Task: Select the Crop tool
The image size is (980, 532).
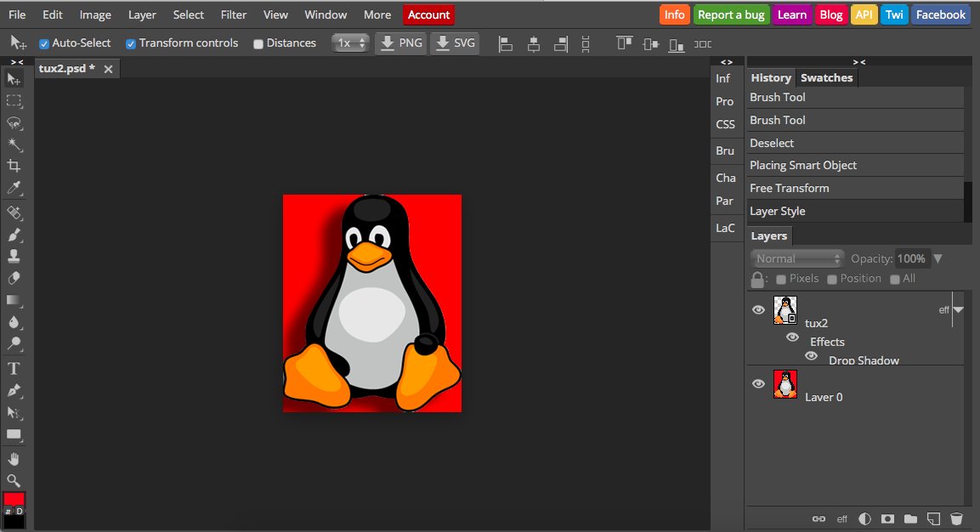Action: pyautogui.click(x=14, y=166)
